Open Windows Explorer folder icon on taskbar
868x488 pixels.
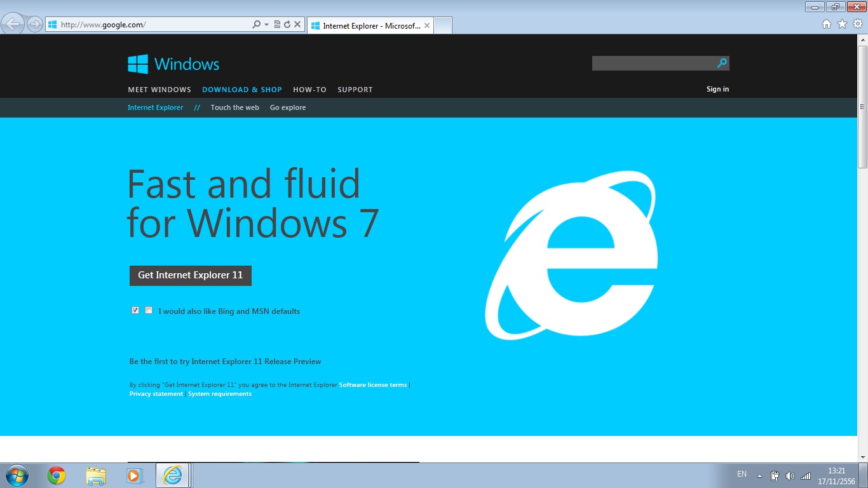(96, 475)
